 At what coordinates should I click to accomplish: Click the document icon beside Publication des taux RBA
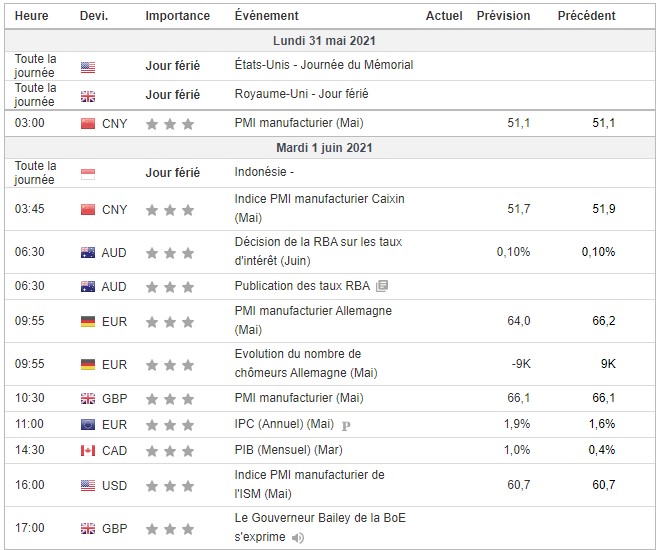tap(382, 286)
